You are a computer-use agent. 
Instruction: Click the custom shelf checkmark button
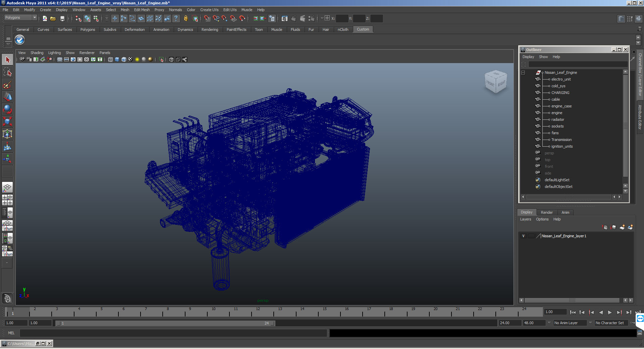(20, 40)
